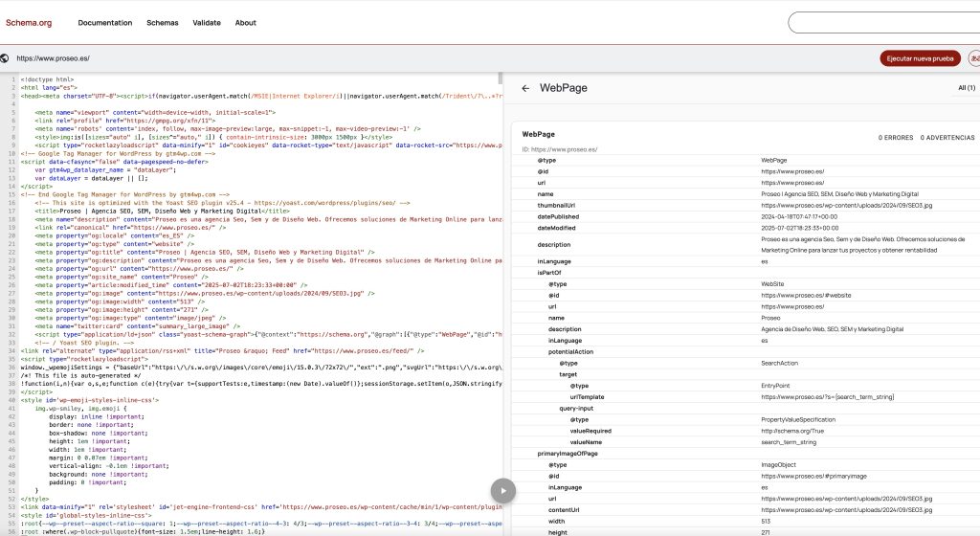The image size is (980, 536).
Task: Click the back arrow beside WebPage heading
Action: tap(525, 88)
